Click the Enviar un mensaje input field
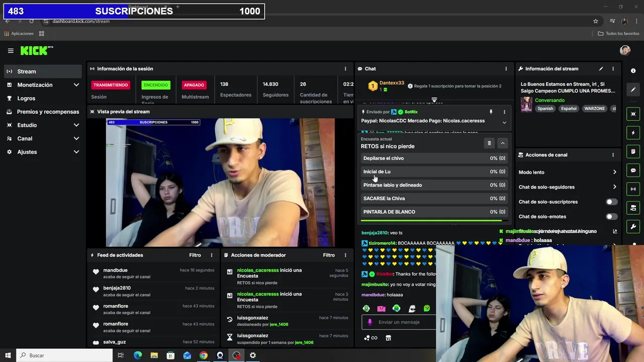The image size is (644, 362). 399,322
